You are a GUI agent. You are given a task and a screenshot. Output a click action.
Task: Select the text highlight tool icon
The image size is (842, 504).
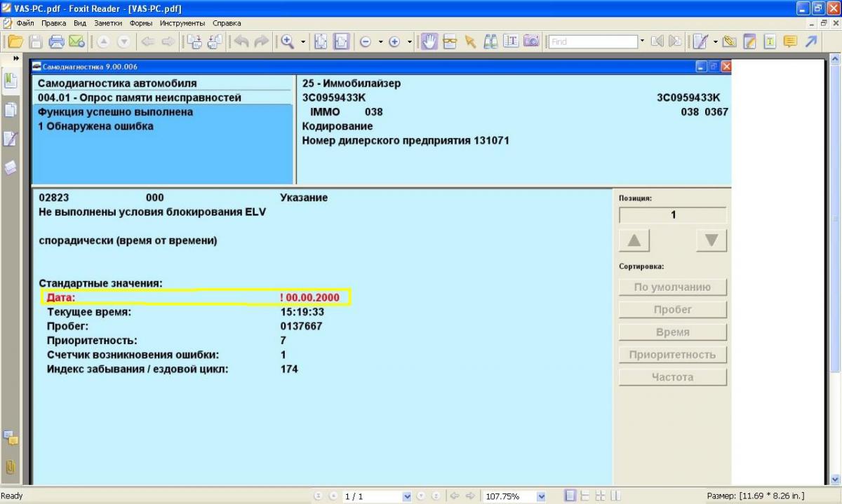[770, 41]
